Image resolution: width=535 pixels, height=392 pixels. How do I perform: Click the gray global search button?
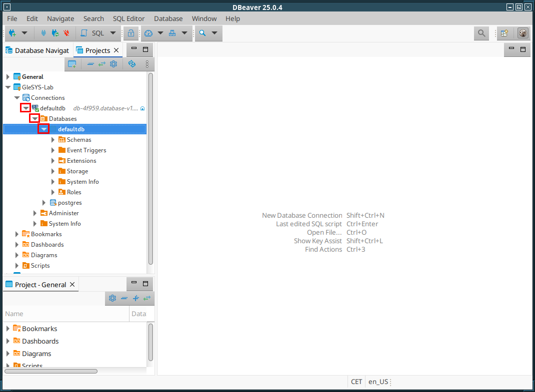[481, 33]
